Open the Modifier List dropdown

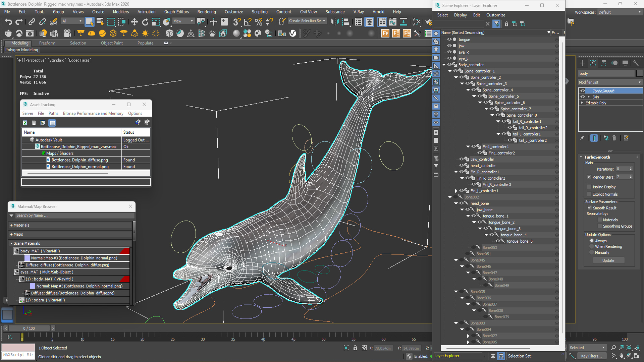tap(610, 82)
